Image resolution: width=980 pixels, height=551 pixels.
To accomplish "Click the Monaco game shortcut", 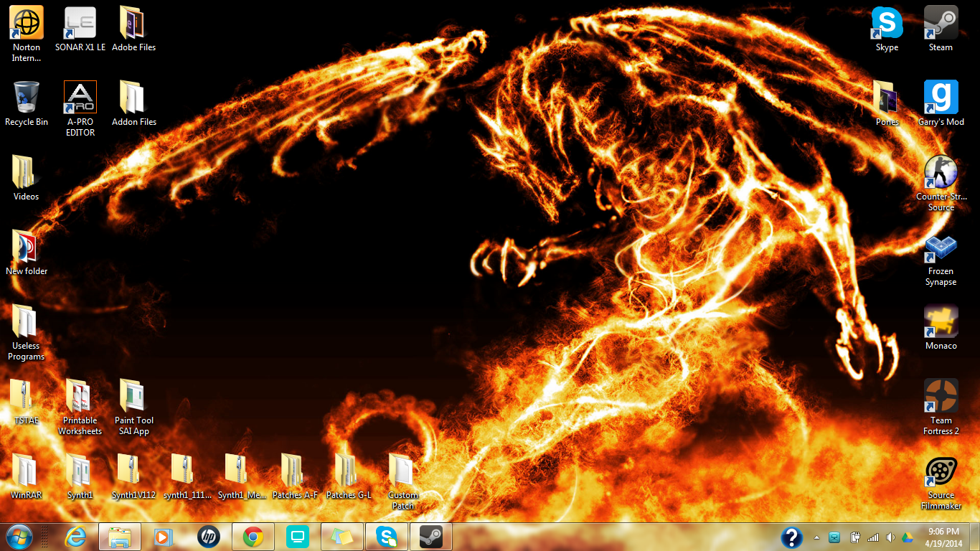I will coord(941,322).
